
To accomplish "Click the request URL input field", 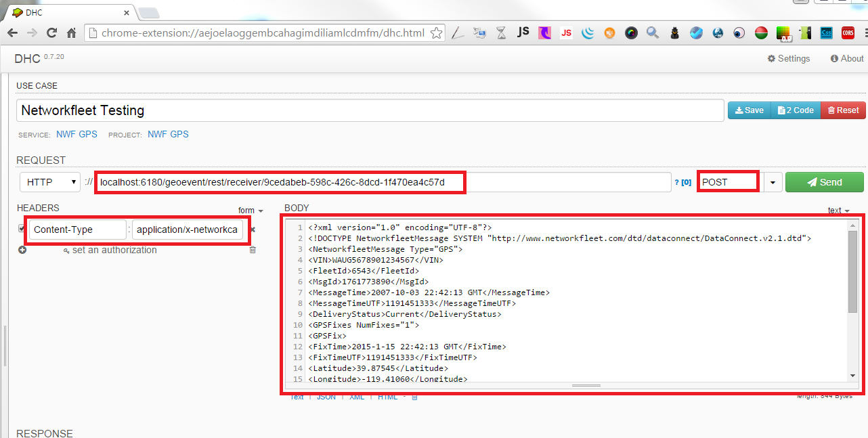I will pos(383,182).
